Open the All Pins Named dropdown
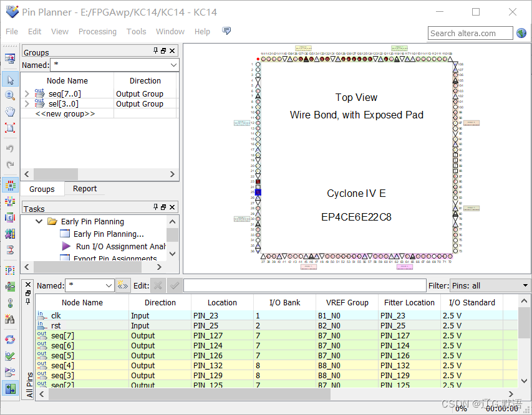The image size is (532, 415). pyautogui.click(x=109, y=286)
